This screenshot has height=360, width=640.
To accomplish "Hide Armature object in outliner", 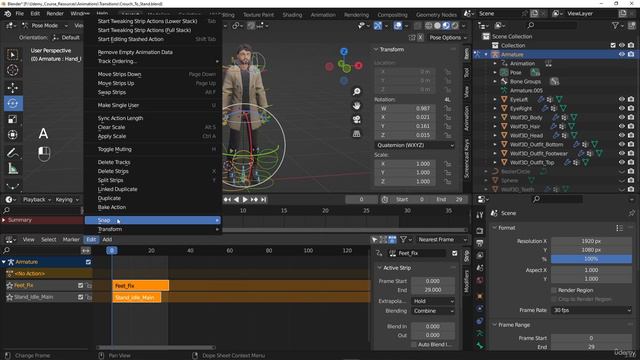I will tap(622, 55).
